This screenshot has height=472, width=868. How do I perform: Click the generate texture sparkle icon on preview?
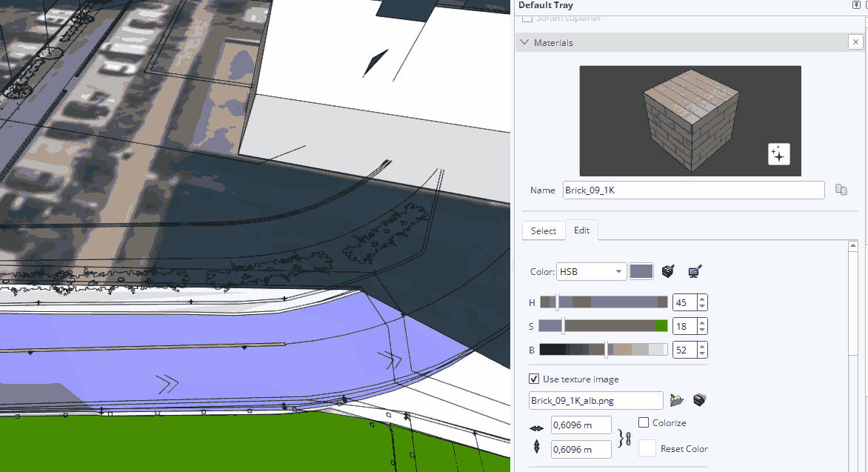[x=779, y=155]
